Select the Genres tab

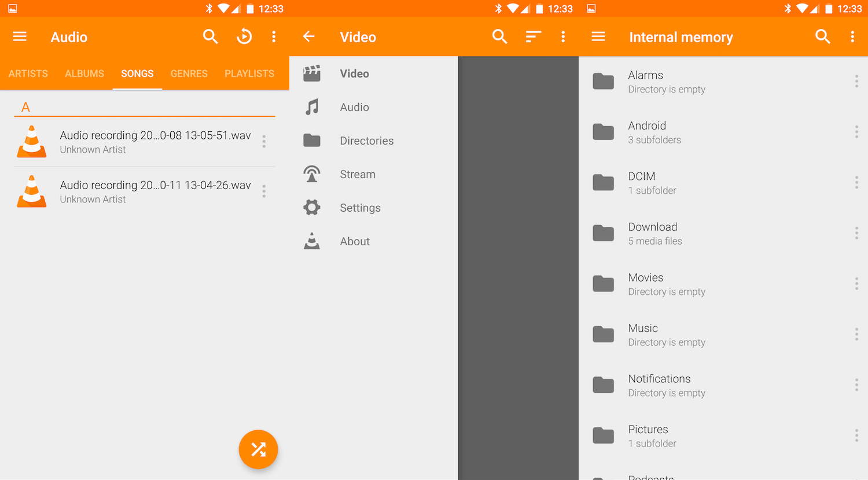(189, 73)
